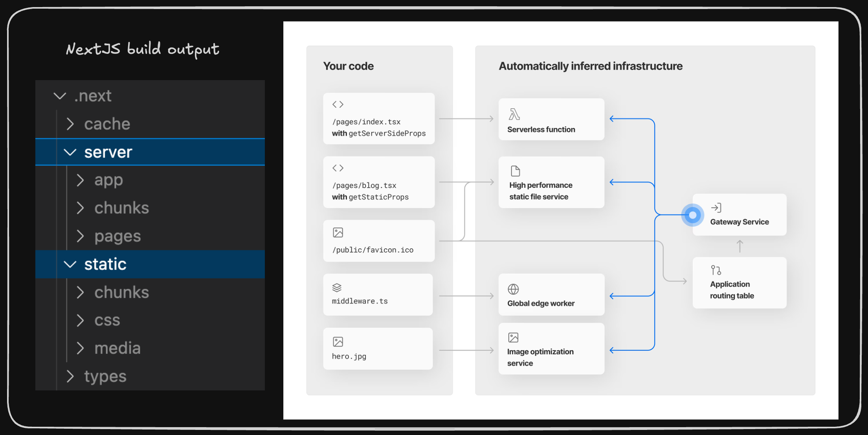This screenshot has height=435, width=868.
Task: Expand the media folder chevron
Action: (x=80, y=348)
